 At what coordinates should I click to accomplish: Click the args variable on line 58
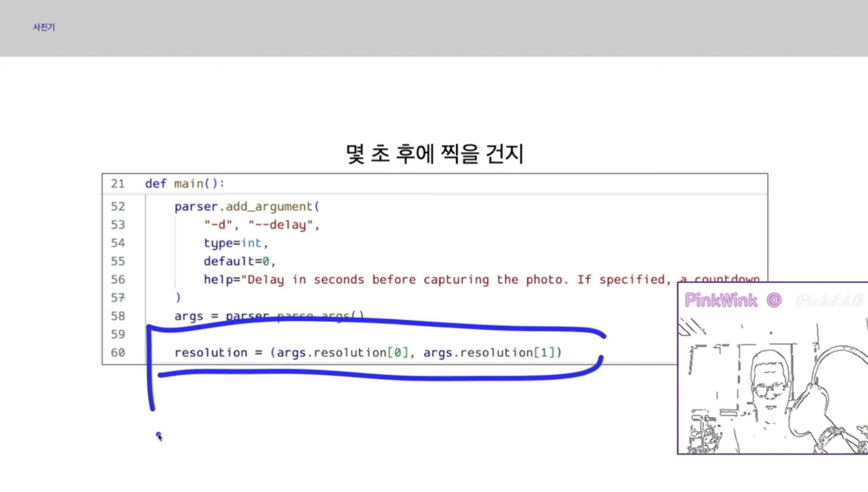click(188, 316)
